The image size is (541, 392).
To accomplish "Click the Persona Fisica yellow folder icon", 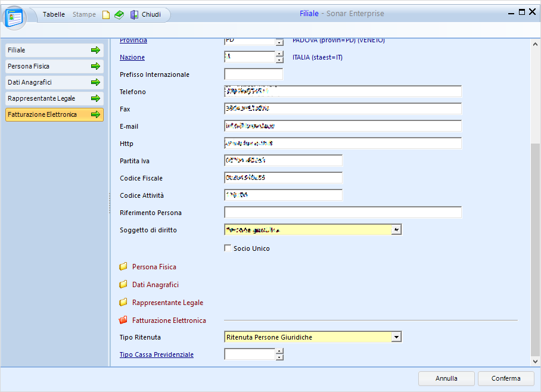I will point(123,267).
